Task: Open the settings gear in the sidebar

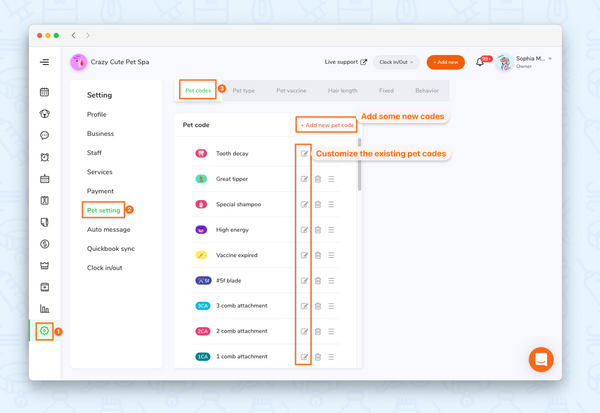Action: coord(44,331)
